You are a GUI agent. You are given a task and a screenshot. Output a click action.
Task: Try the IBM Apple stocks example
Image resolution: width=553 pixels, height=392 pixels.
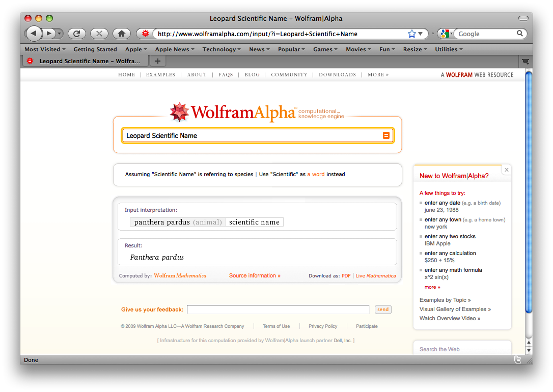(437, 243)
